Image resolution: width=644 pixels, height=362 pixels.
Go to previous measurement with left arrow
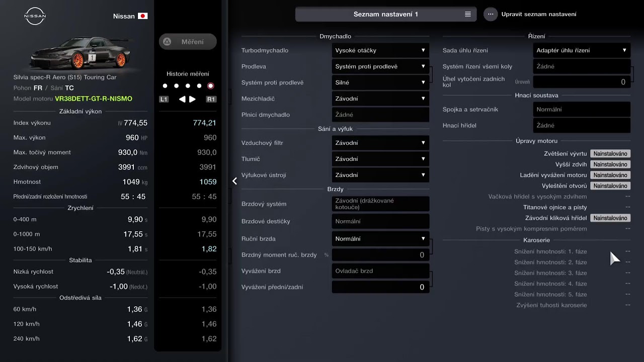click(x=182, y=100)
